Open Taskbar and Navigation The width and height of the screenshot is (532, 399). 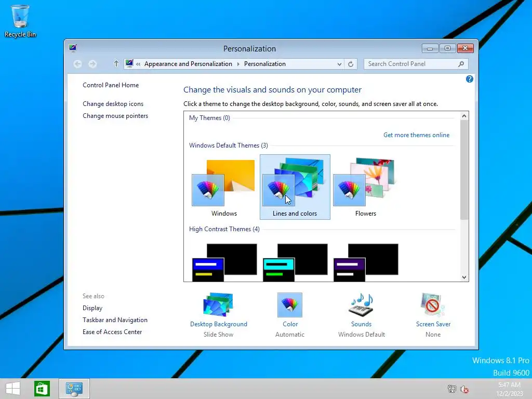coord(115,320)
